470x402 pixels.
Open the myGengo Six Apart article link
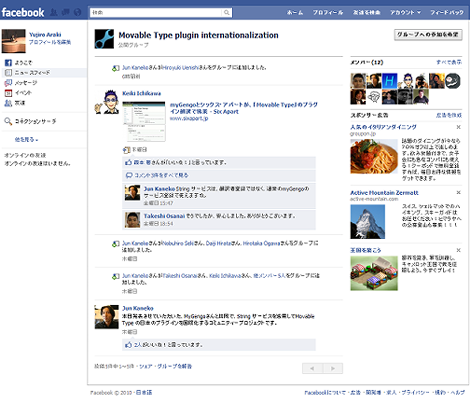244,108
